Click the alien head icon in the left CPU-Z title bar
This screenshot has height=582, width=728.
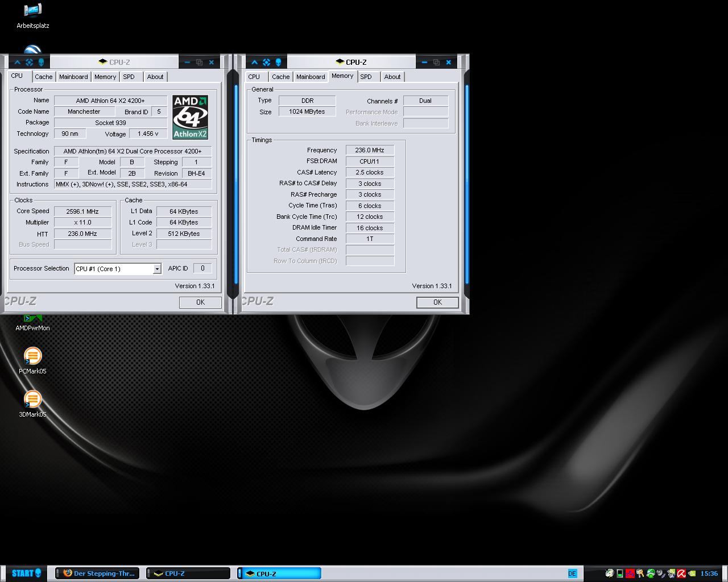[41, 62]
